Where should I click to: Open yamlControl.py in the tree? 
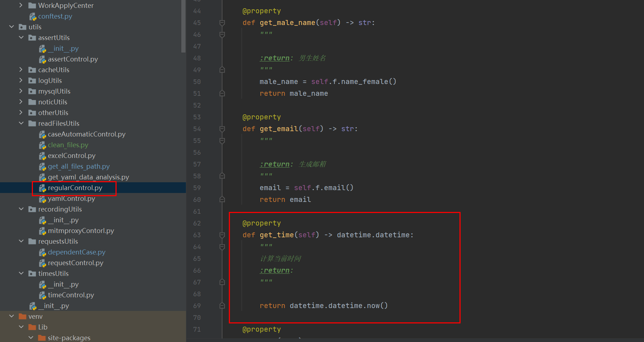pos(72,199)
